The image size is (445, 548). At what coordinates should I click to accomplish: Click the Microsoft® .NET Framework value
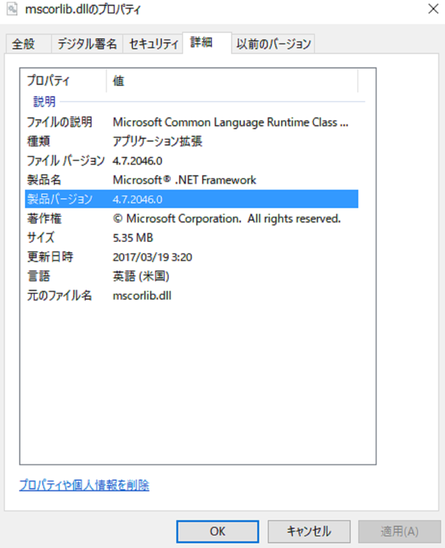pos(184,180)
